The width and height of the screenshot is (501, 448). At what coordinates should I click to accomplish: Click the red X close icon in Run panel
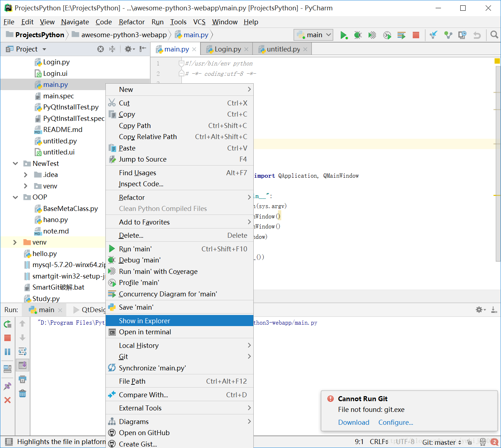[x=8, y=400]
